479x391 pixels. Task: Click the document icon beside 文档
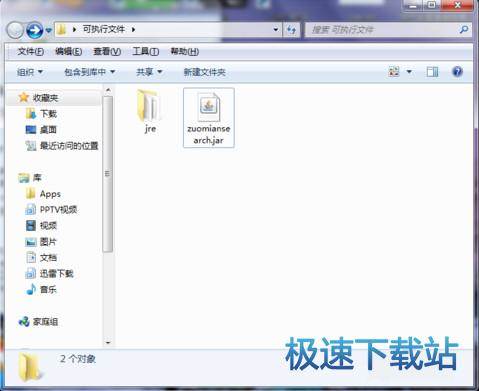tap(31, 257)
